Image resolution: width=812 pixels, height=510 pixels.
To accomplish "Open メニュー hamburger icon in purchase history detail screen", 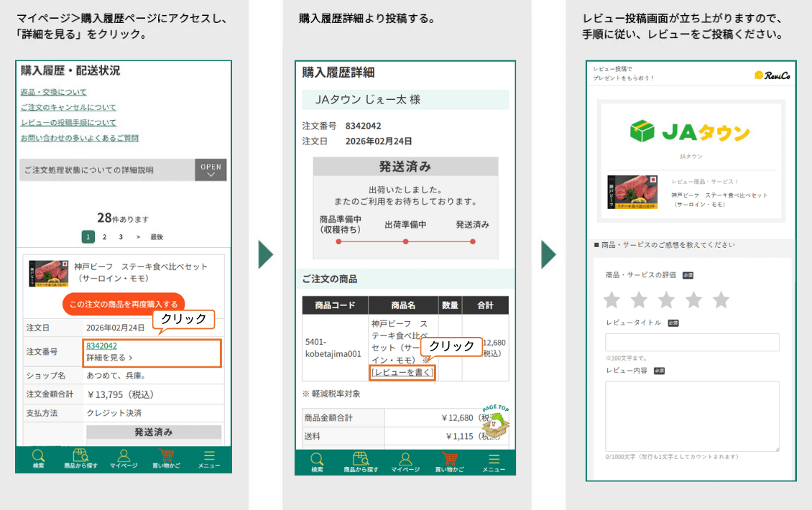I will pyautogui.click(x=493, y=461).
